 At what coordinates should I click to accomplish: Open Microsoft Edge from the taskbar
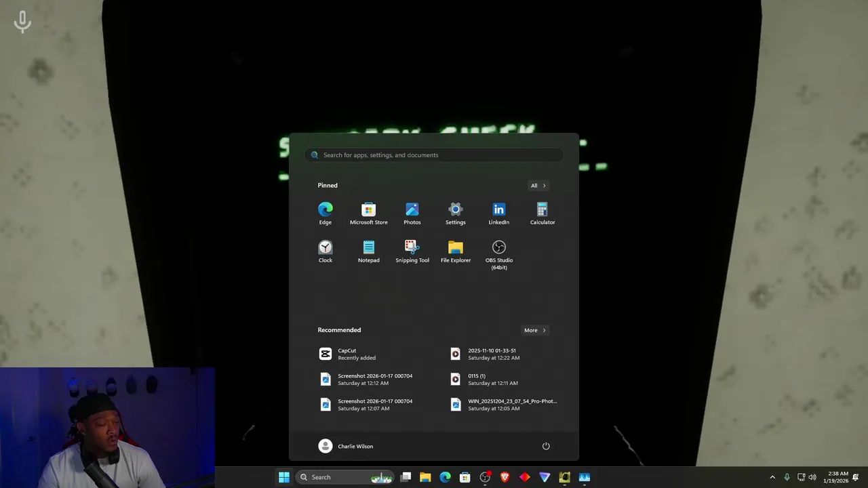pos(445,477)
